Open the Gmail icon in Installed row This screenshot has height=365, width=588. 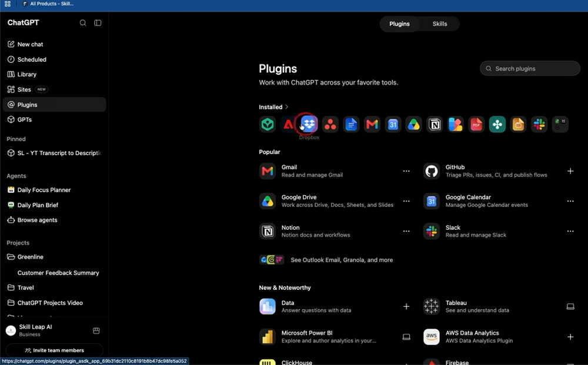(372, 124)
